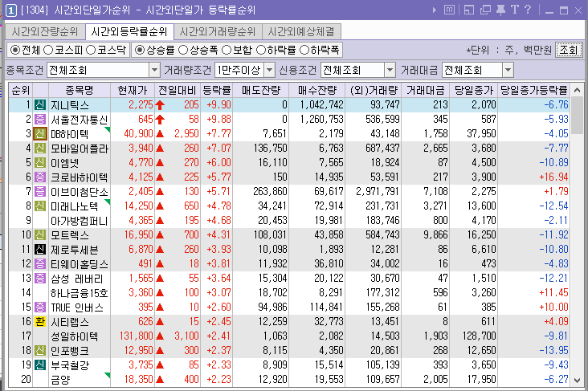The image size is (588, 391).
Task: Click the window layout icon in title bar
Action: click(469, 10)
